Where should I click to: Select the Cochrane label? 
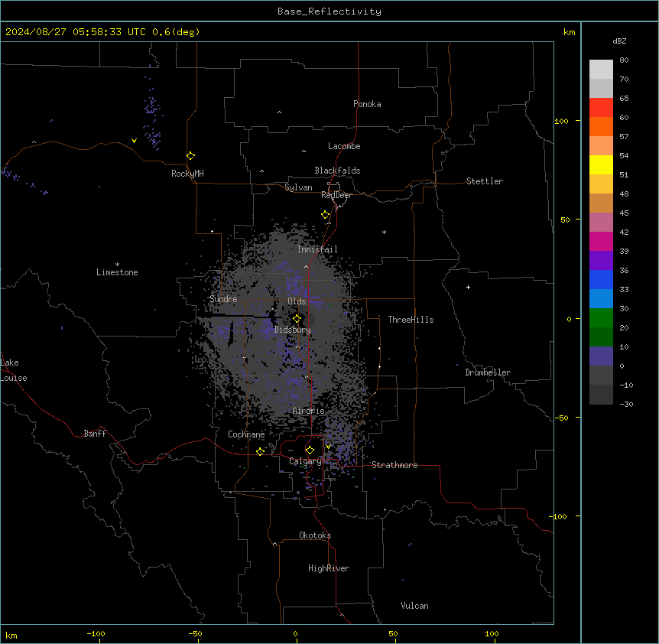click(x=246, y=434)
